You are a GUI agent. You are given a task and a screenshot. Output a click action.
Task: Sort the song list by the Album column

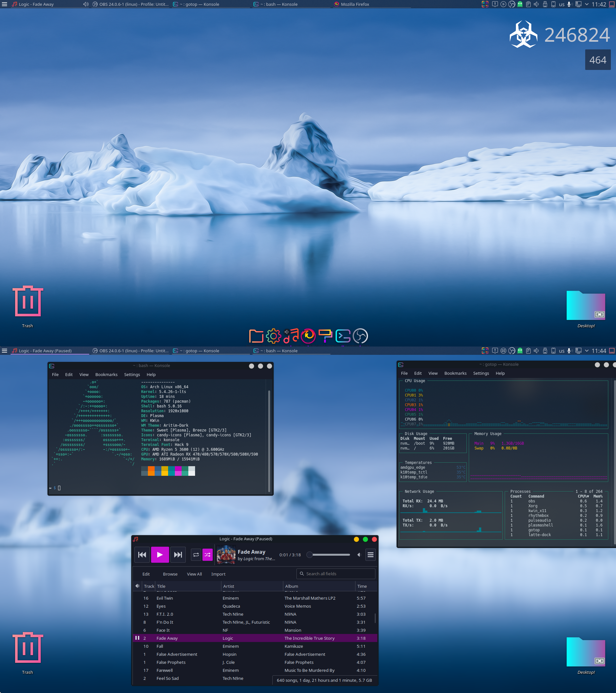[x=319, y=586]
